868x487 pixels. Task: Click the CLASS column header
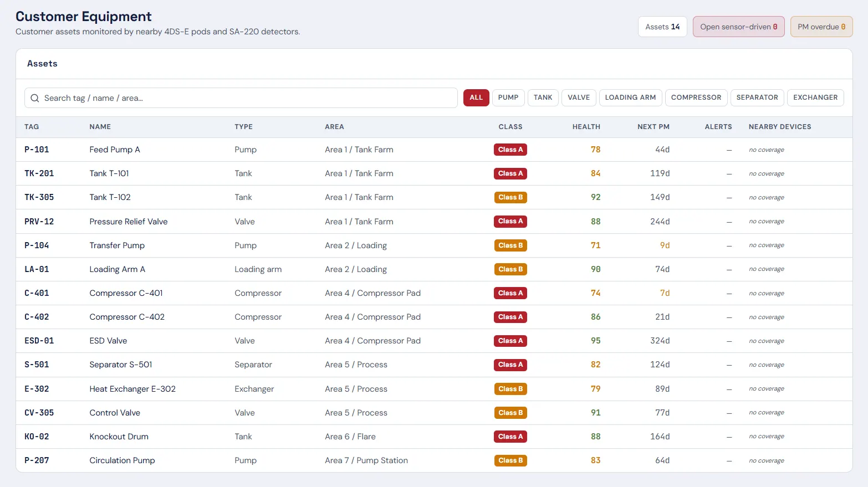pos(510,127)
